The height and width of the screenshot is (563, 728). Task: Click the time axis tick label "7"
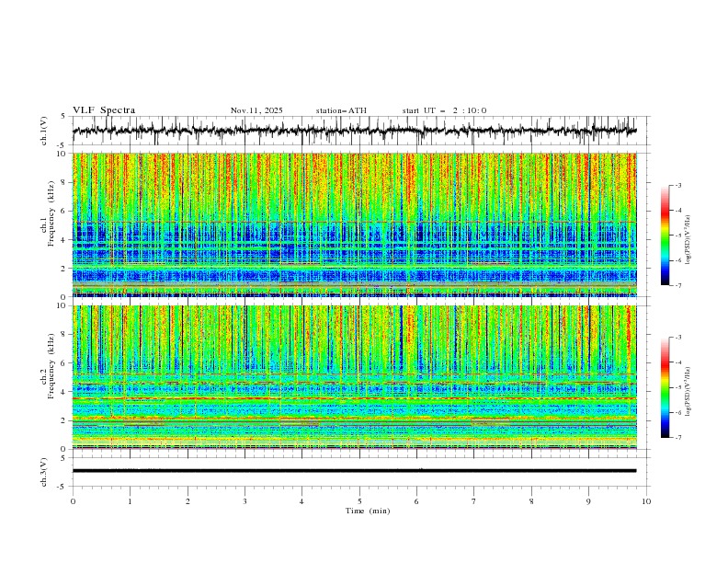[x=474, y=501]
